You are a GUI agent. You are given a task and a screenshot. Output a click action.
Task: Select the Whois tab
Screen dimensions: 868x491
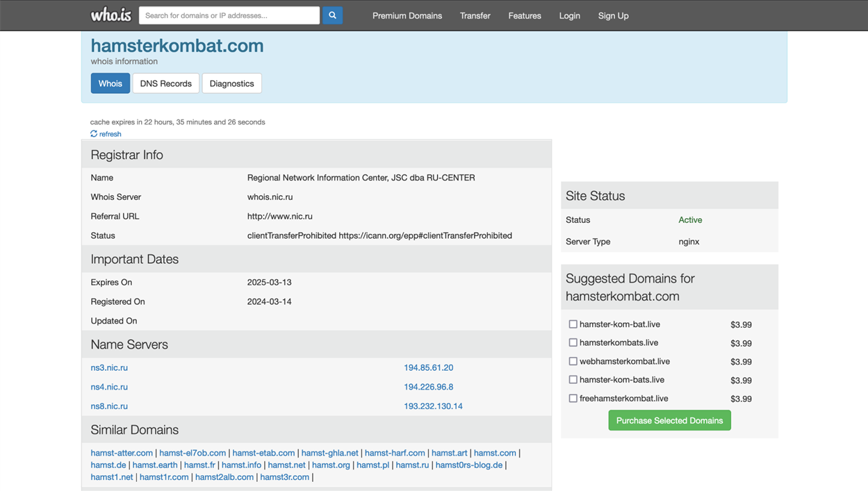point(110,83)
